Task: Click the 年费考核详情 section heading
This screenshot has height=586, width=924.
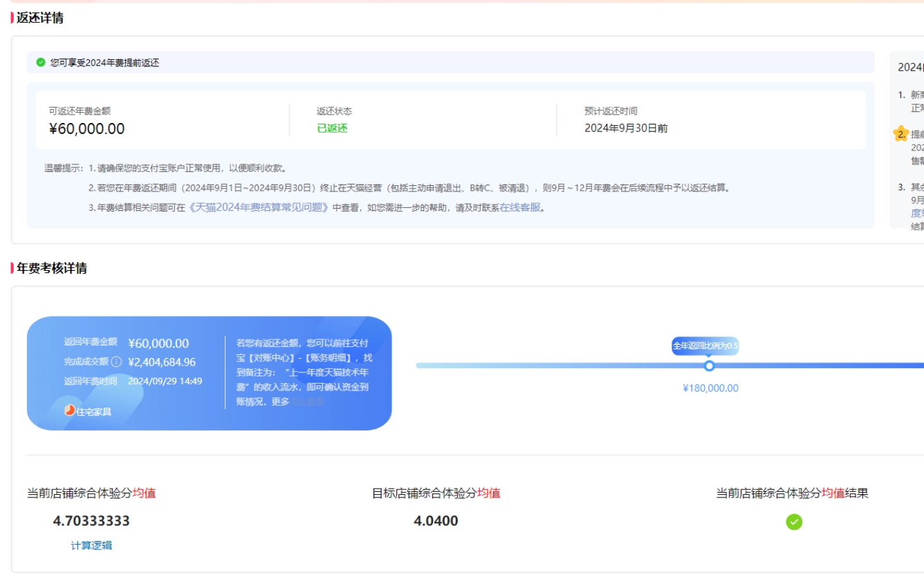Action: [x=52, y=268]
